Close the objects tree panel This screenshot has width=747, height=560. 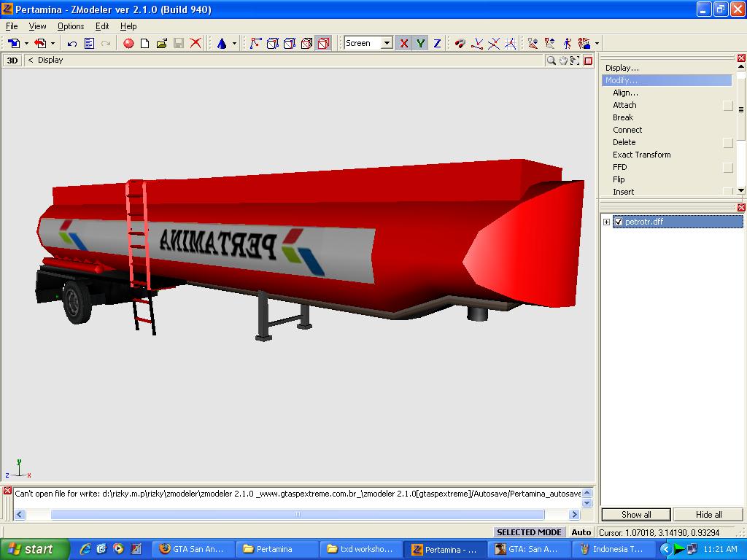(x=741, y=208)
